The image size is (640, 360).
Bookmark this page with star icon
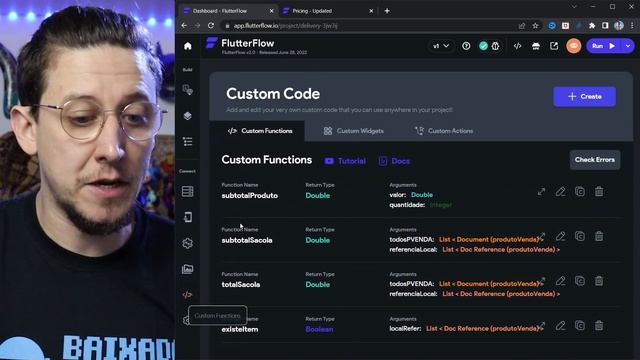pyautogui.click(x=536, y=26)
